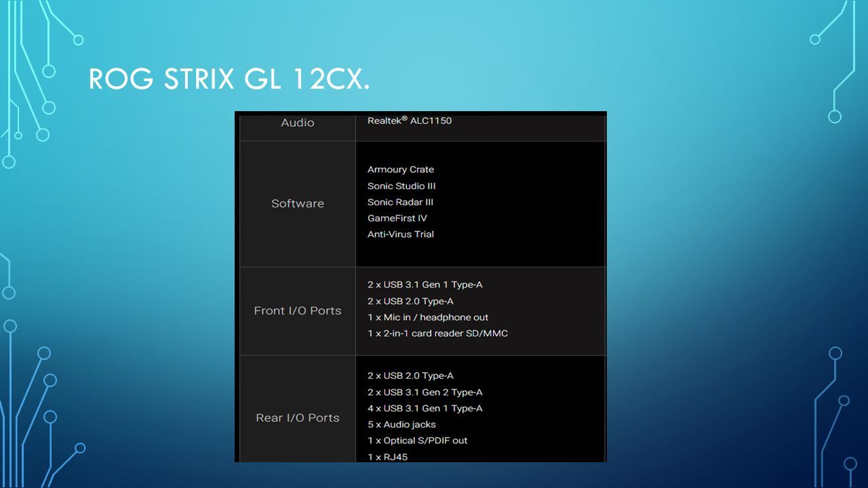Screen dimensions: 868x488
Task: Select the Software row label
Action: click(298, 203)
